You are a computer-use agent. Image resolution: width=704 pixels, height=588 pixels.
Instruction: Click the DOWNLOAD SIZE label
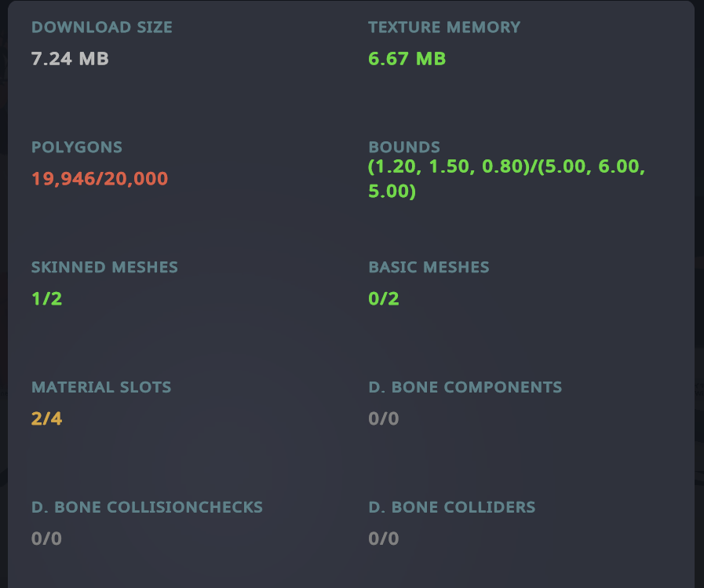tap(101, 27)
